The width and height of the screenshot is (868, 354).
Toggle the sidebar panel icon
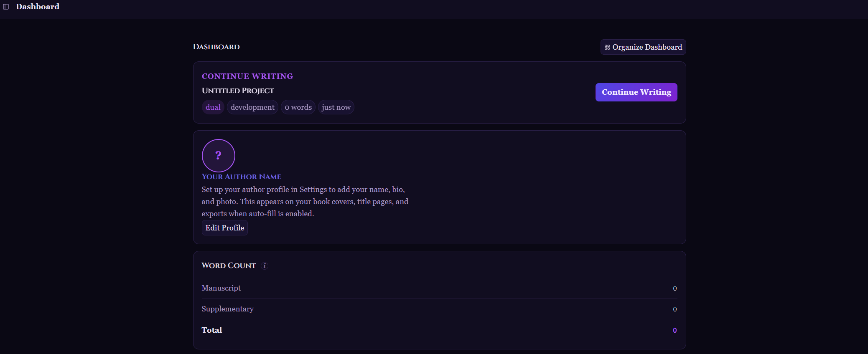6,7
